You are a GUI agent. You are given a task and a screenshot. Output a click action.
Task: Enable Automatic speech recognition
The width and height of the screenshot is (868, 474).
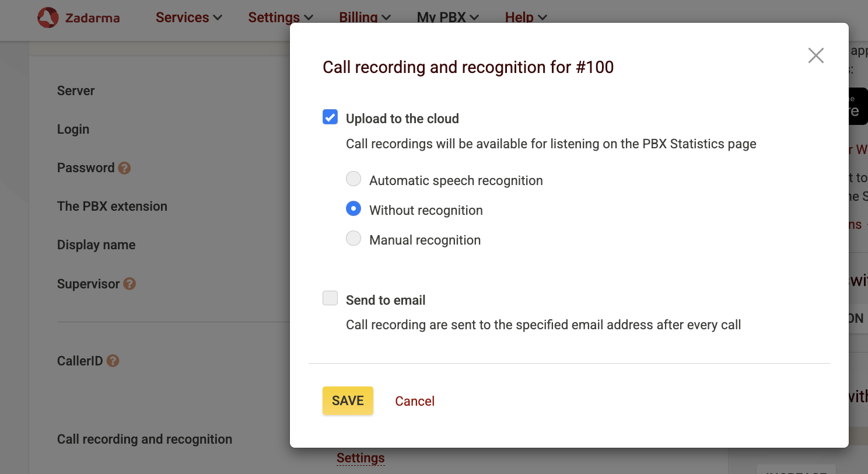click(353, 179)
